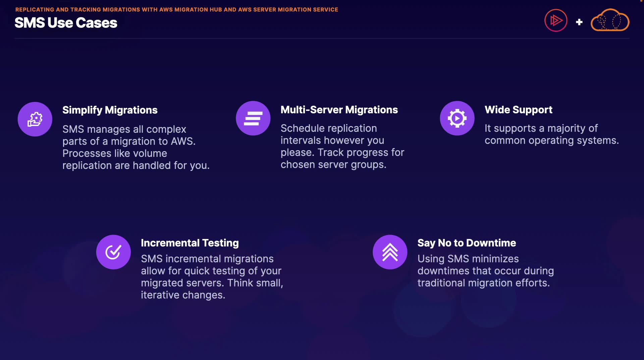Click the 'Wide Support' heading
Image resolution: width=644 pixels, height=360 pixels.
(518, 110)
